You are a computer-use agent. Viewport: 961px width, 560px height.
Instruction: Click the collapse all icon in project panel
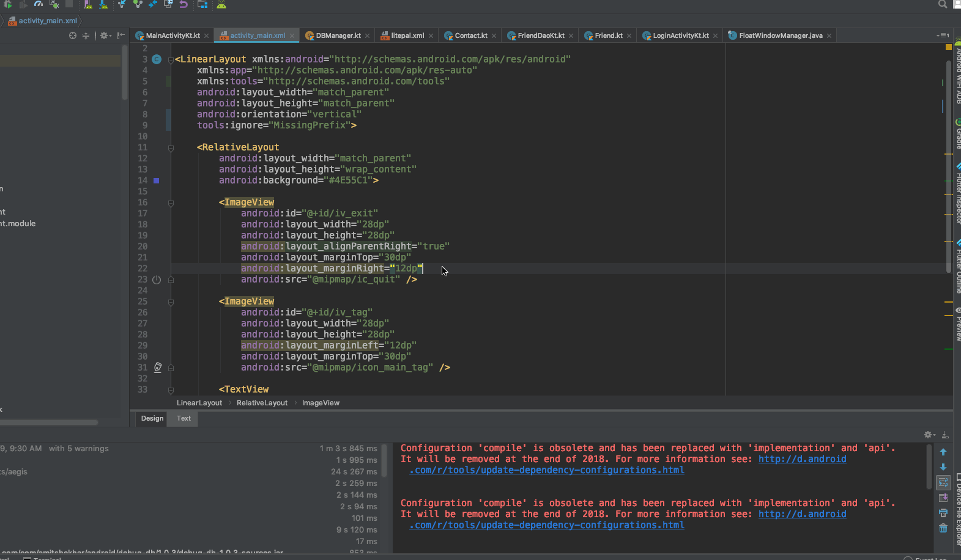click(86, 35)
